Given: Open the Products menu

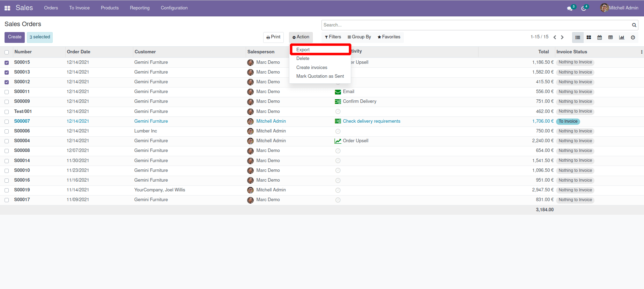Looking at the screenshot, I should (110, 8).
